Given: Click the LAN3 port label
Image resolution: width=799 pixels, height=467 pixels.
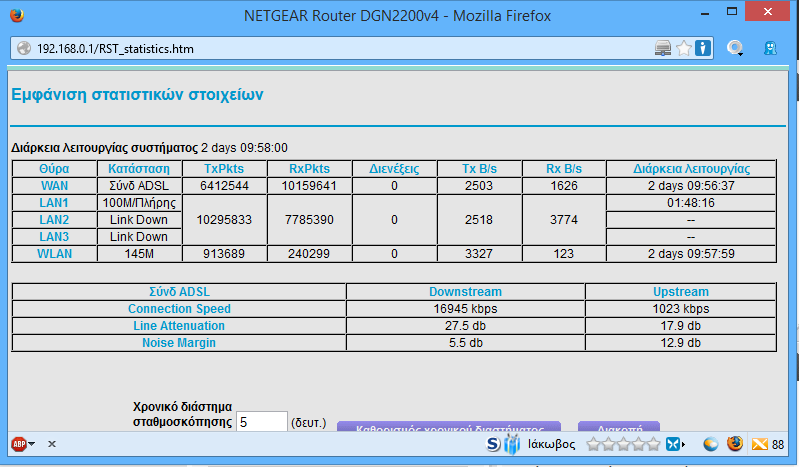Looking at the screenshot, I should (x=54, y=237).
